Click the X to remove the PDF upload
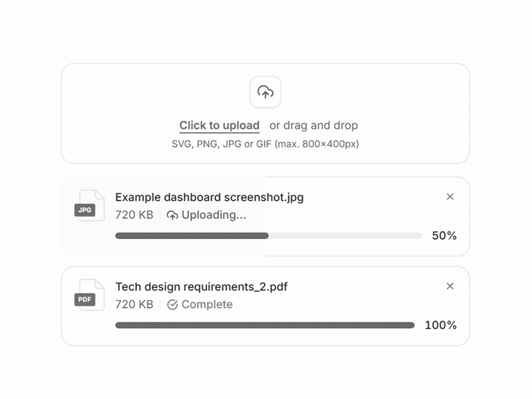Viewport: 532px width, 399px height. (450, 287)
